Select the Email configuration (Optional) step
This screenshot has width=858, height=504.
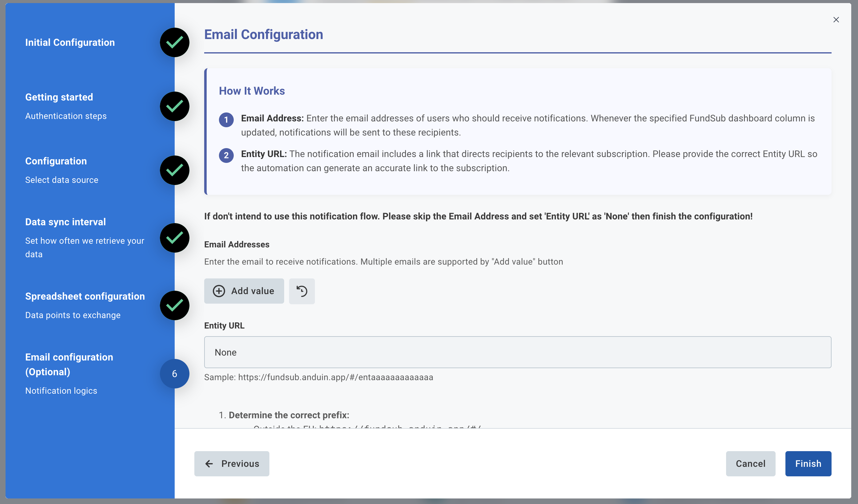point(69,364)
